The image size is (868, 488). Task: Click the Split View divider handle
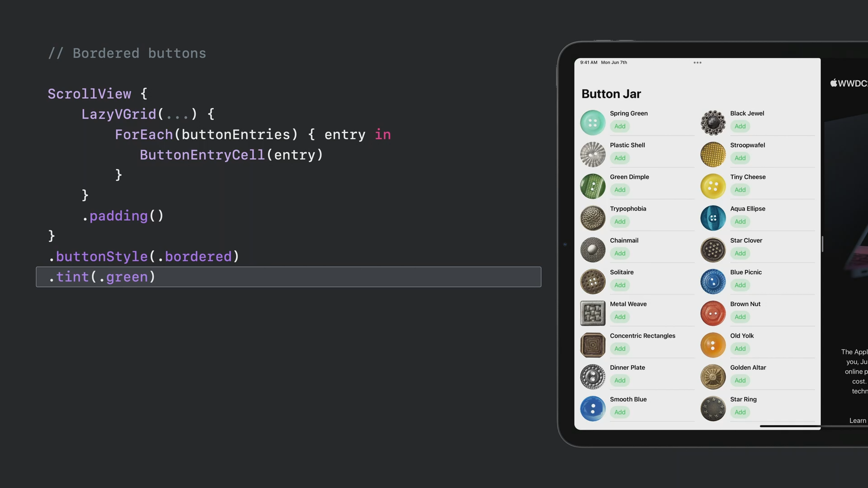(x=822, y=244)
